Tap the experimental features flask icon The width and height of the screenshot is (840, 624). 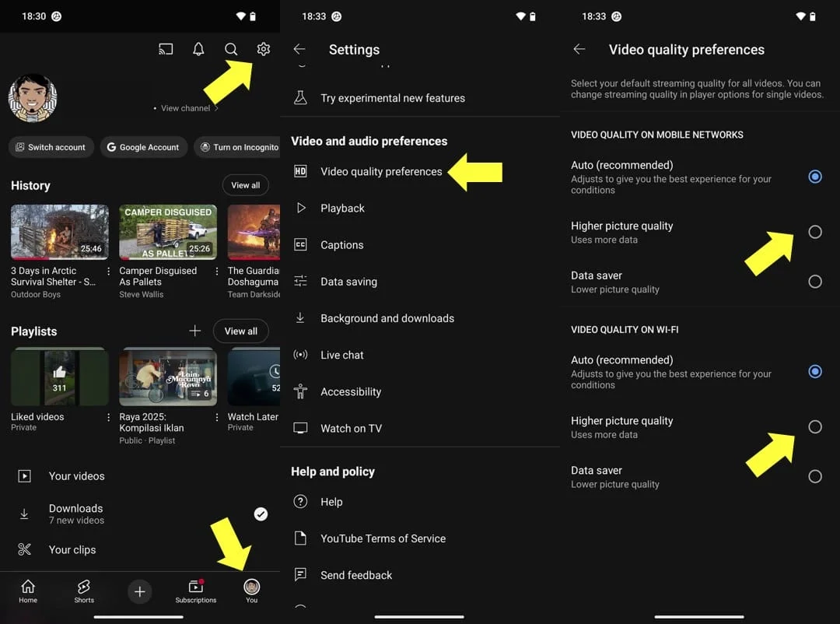coord(300,97)
